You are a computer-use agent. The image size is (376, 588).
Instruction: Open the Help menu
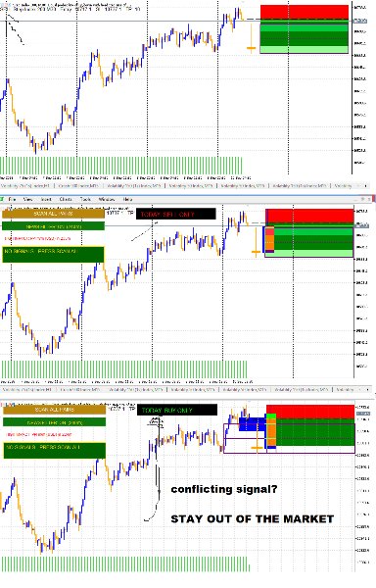(127, 199)
